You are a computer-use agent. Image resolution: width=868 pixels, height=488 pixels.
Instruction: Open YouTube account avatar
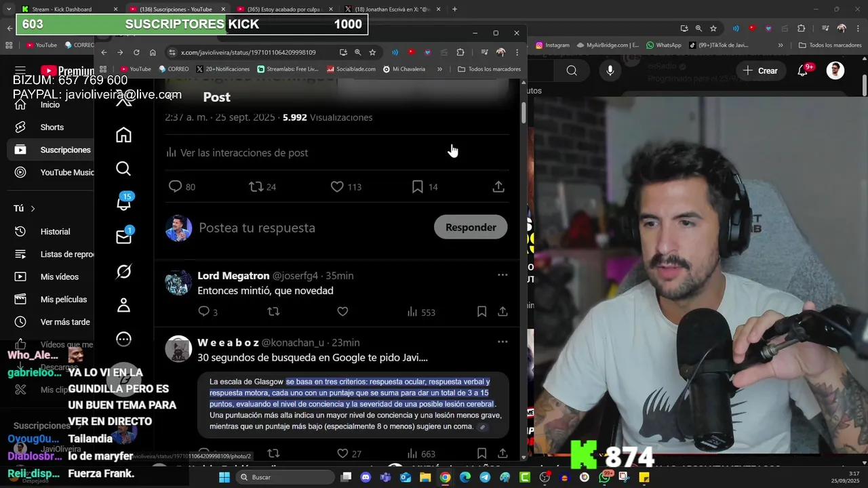(835, 70)
